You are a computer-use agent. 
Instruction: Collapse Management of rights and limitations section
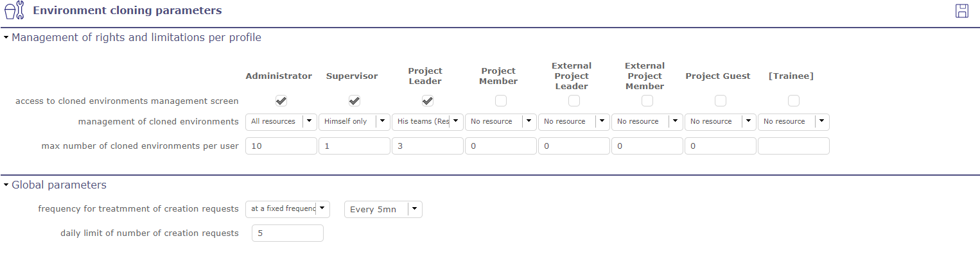click(x=6, y=38)
